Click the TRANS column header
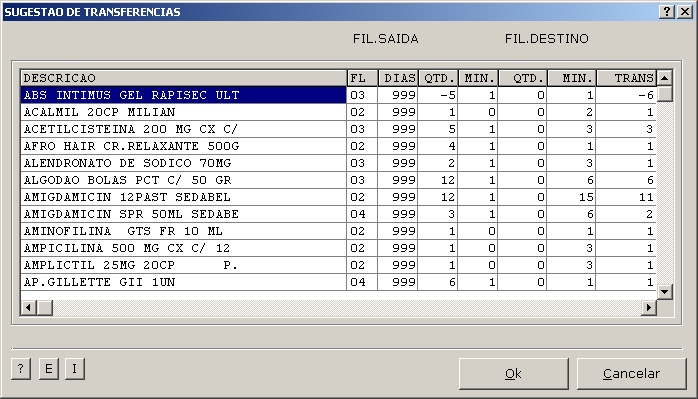Image resolution: width=698 pixels, height=399 pixels. click(x=625, y=78)
